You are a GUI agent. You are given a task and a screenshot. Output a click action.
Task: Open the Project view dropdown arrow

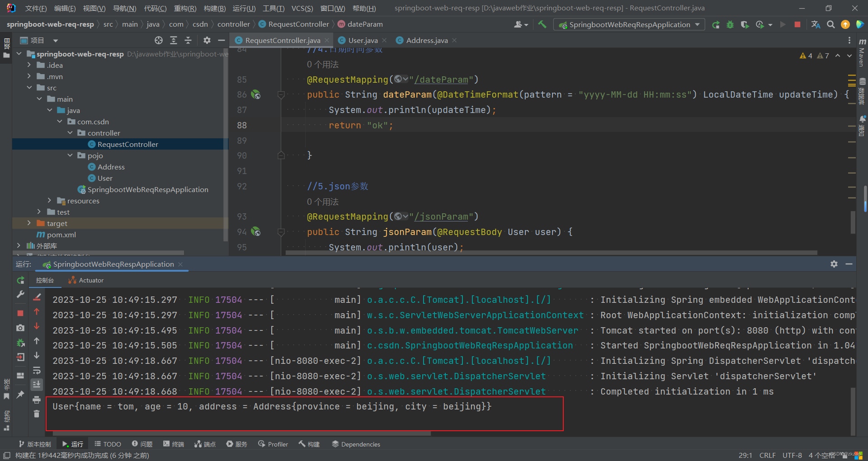56,41
